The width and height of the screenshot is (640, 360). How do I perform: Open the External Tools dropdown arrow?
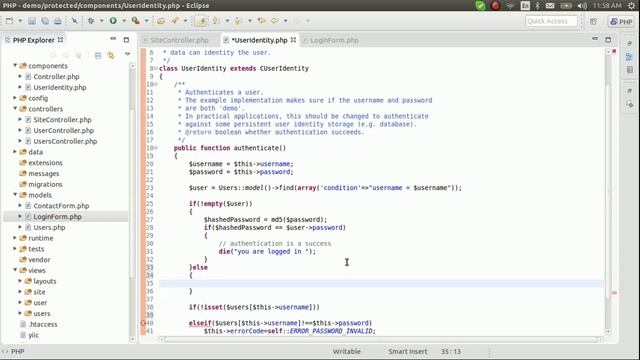click(x=146, y=21)
